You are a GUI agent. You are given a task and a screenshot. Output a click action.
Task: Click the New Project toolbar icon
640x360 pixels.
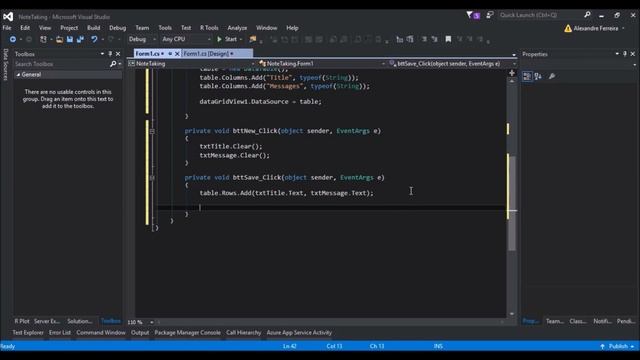[x=43, y=39]
